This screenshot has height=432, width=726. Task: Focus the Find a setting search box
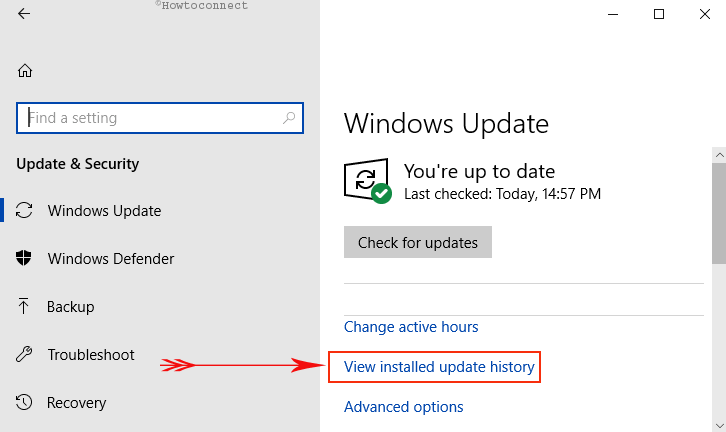(160, 118)
